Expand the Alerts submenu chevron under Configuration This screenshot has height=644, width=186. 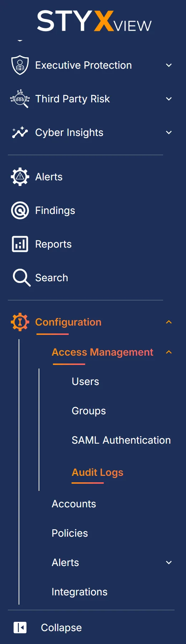pos(169,562)
